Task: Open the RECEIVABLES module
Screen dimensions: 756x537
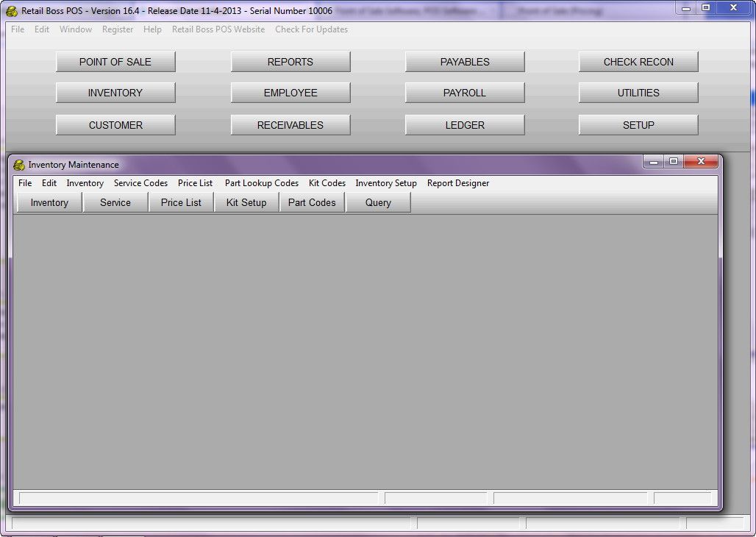Action: [290, 125]
